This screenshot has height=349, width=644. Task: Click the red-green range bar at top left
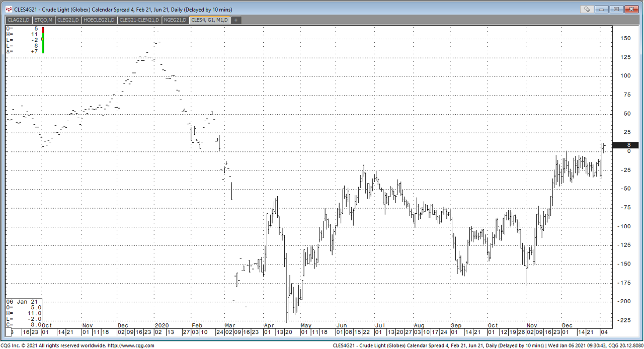[43, 40]
